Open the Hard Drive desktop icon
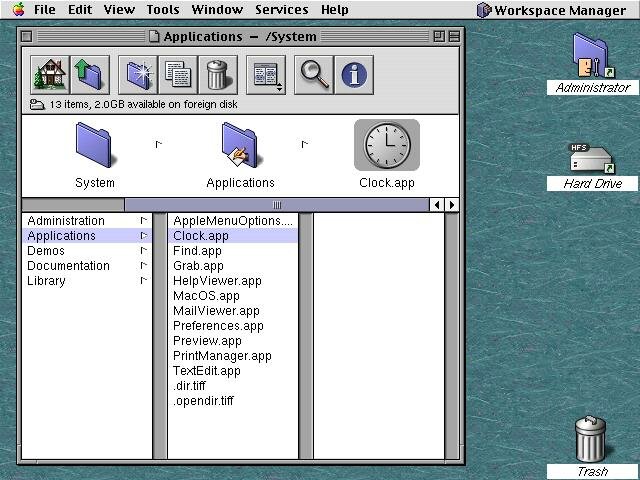Viewport: 640px width, 480px height. pos(593,158)
